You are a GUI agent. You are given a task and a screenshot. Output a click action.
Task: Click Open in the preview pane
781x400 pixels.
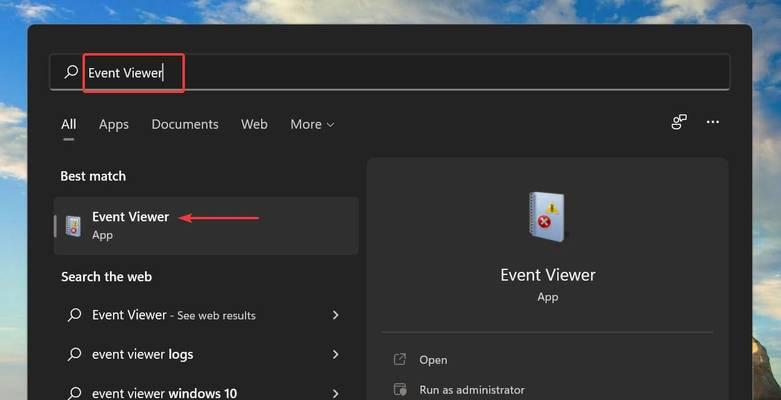(x=433, y=360)
